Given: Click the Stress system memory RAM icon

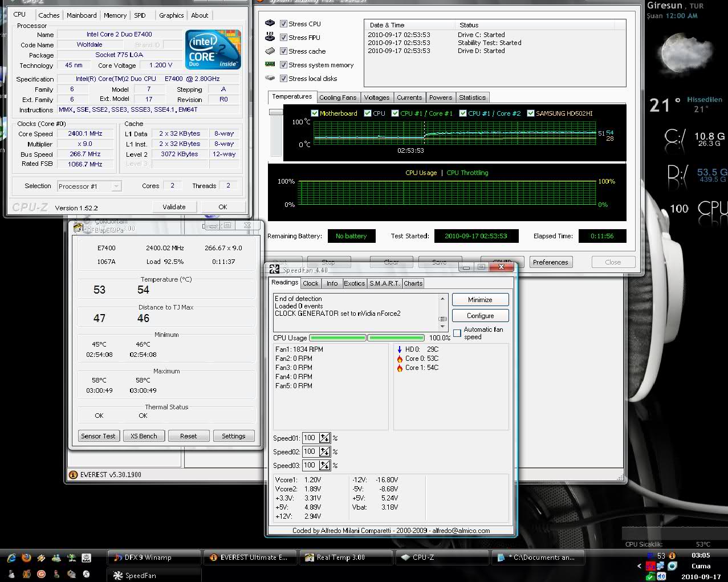Looking at the screenshot, I should click(270, 64).
